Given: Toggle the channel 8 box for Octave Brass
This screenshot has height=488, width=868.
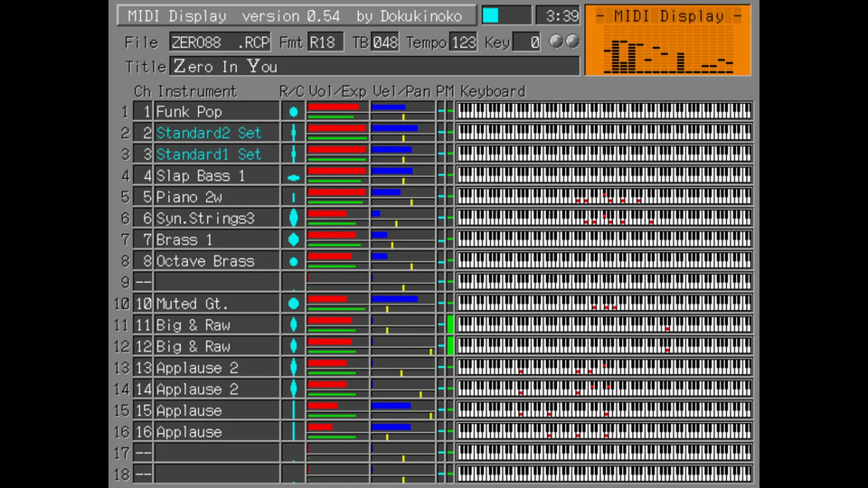Looking at the screenshot, I should tap(143, 261).
